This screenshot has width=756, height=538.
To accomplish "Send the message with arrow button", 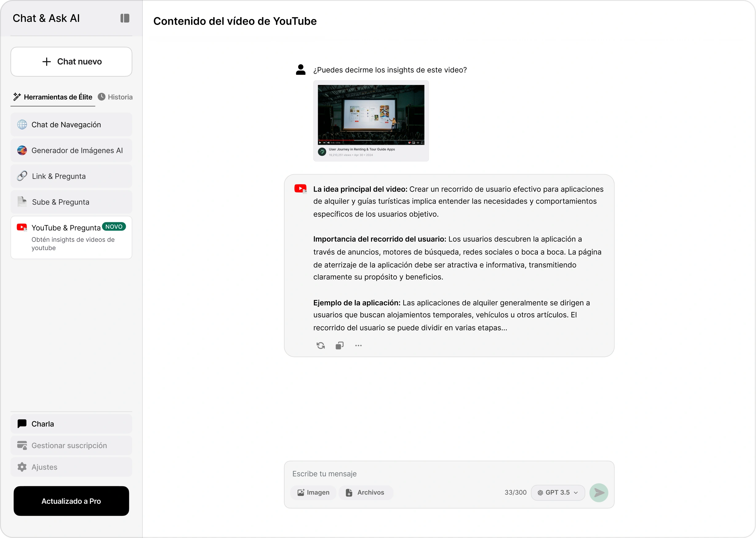I will tap(599, 493).
